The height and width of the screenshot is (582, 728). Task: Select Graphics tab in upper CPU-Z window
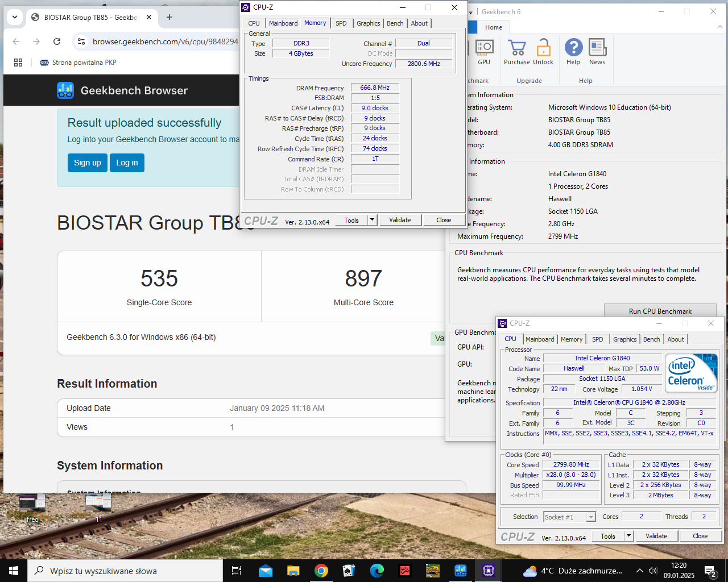coord(369,23)
